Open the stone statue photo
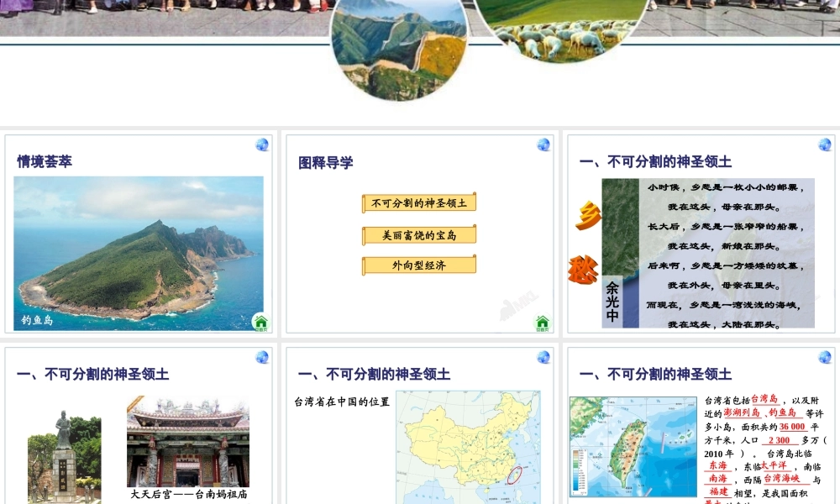 [x=65, y=457]
